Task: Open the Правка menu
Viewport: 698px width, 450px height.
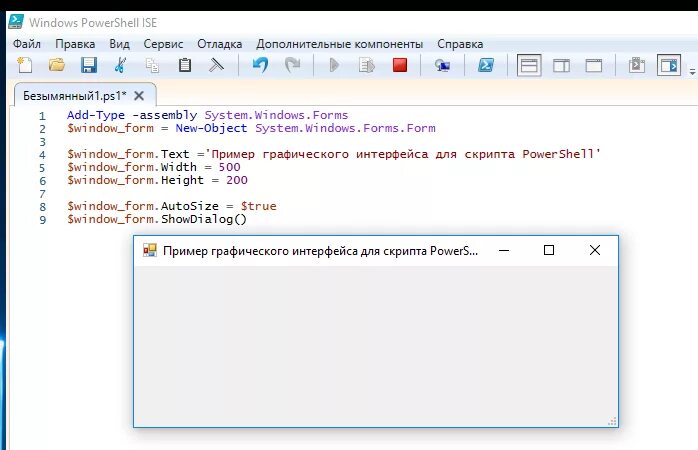Action: 75,44
